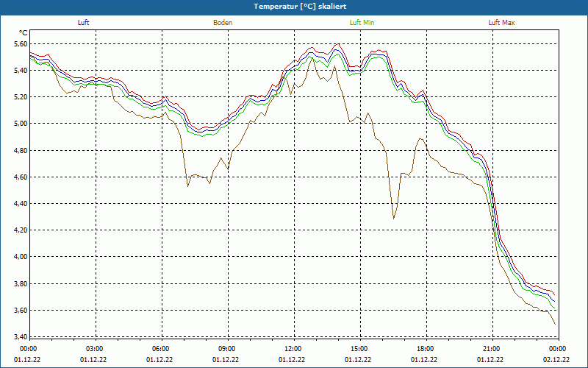Click the 12:00 time axis label
This screenshot has height=368, width=588.
click(293, 349)
